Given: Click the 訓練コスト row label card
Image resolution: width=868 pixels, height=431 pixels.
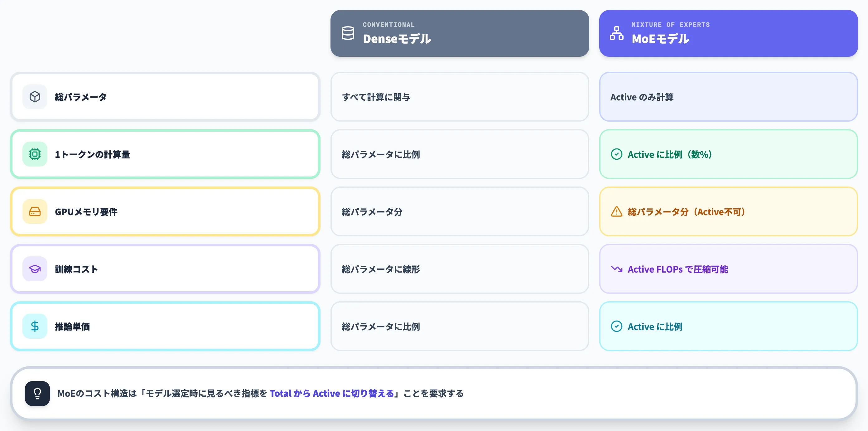Looking at the screenshot, I should pos(165,269).
